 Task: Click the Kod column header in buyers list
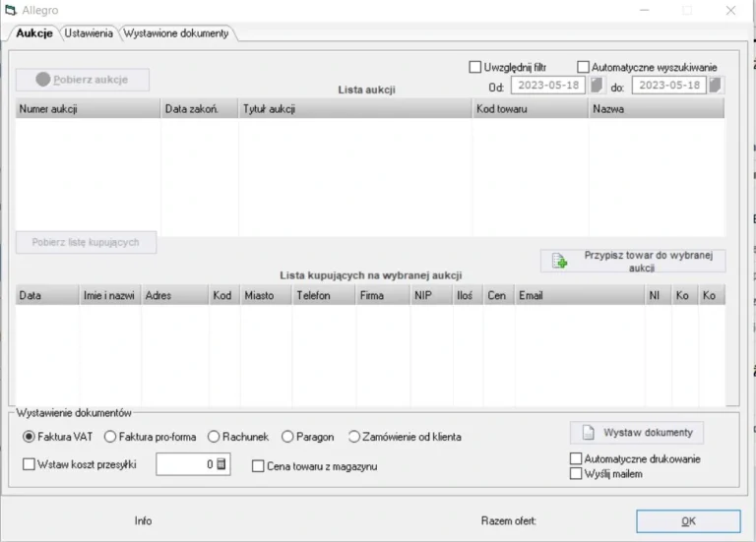(x=224, y=295)
